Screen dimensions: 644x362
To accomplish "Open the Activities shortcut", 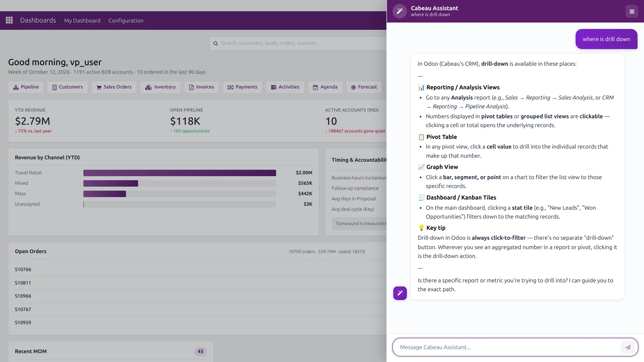I will 285,87.
